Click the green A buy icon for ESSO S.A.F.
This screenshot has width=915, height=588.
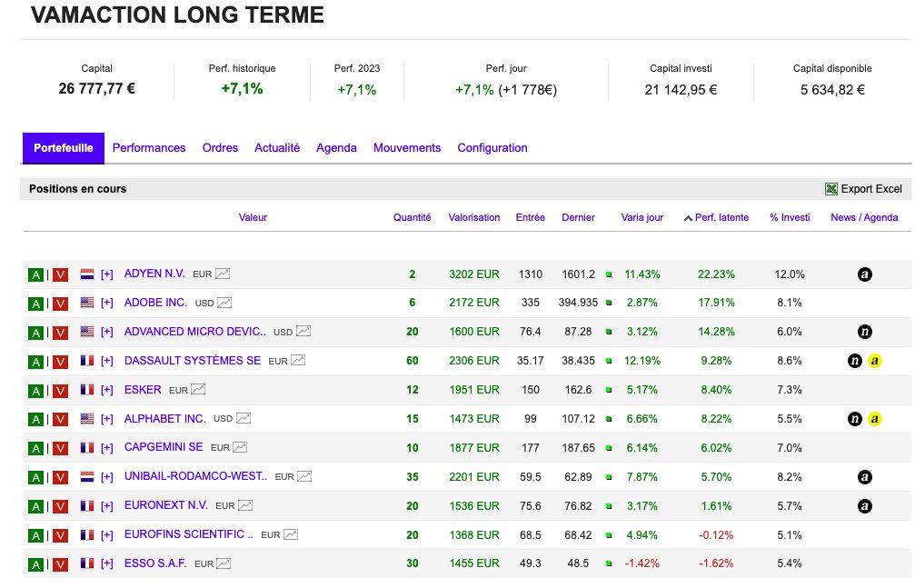[x=35, y=564]
